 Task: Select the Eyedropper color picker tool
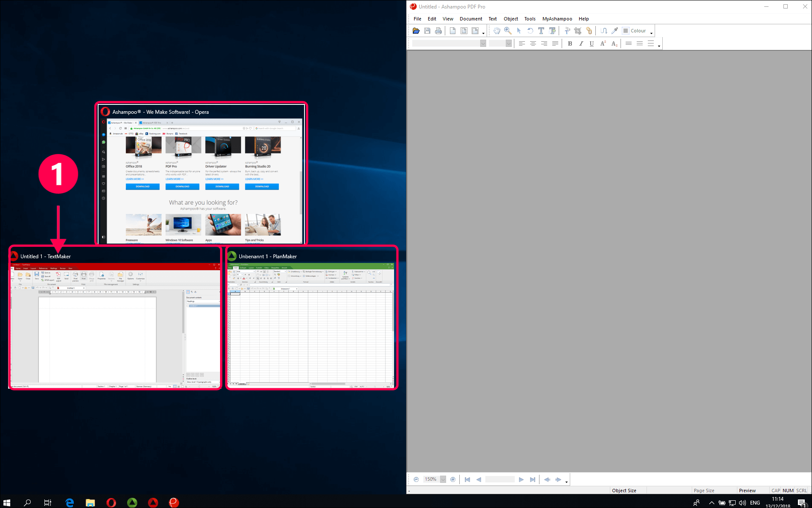pos(615,31)
